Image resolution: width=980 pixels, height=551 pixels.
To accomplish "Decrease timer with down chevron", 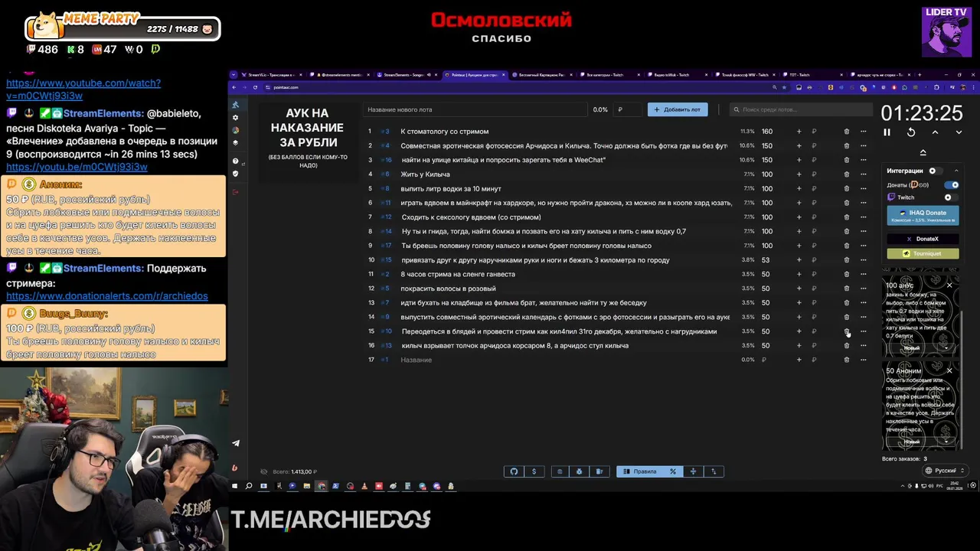I will pos(959,132).
